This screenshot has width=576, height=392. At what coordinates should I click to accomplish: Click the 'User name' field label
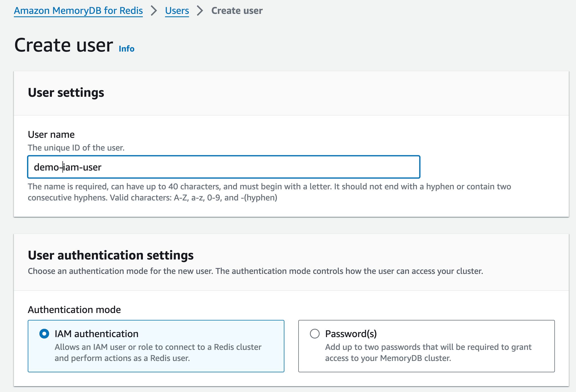coord(51,134)
